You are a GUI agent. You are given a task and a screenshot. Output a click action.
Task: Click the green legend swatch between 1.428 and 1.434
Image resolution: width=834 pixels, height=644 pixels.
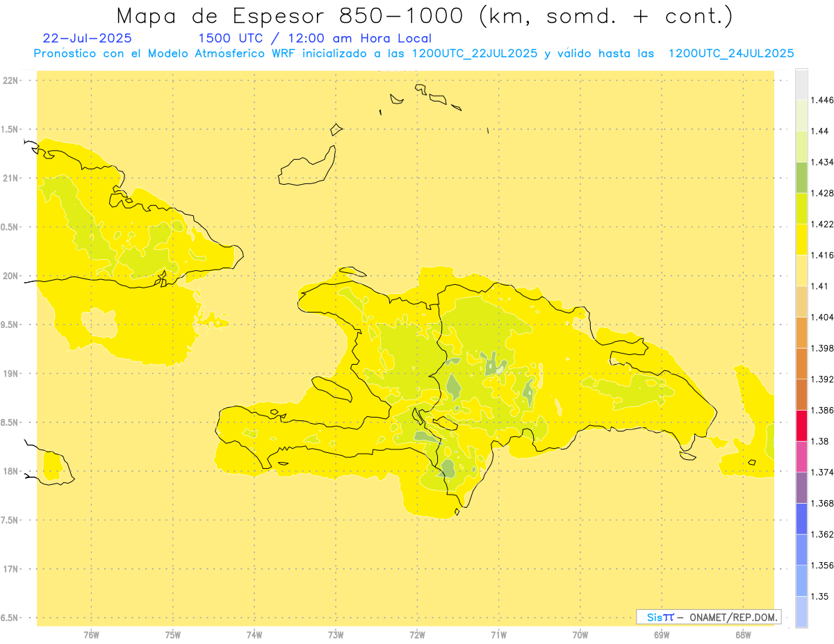pos(801,177)
